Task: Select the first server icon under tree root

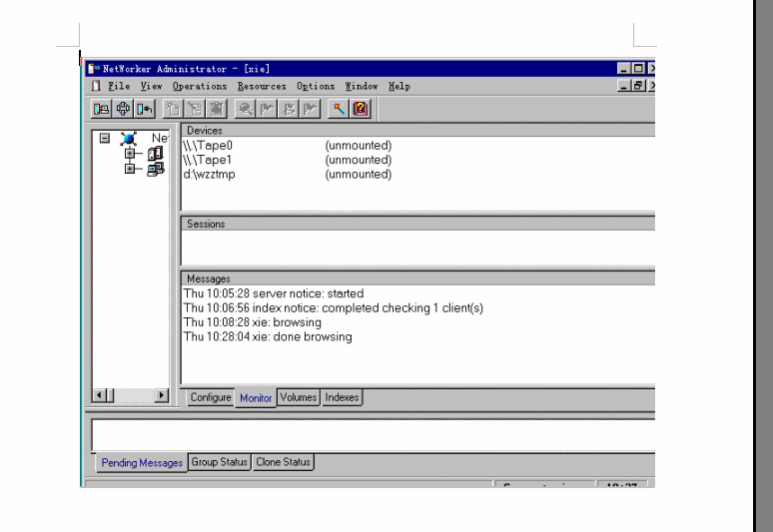Action: [155, 154]
